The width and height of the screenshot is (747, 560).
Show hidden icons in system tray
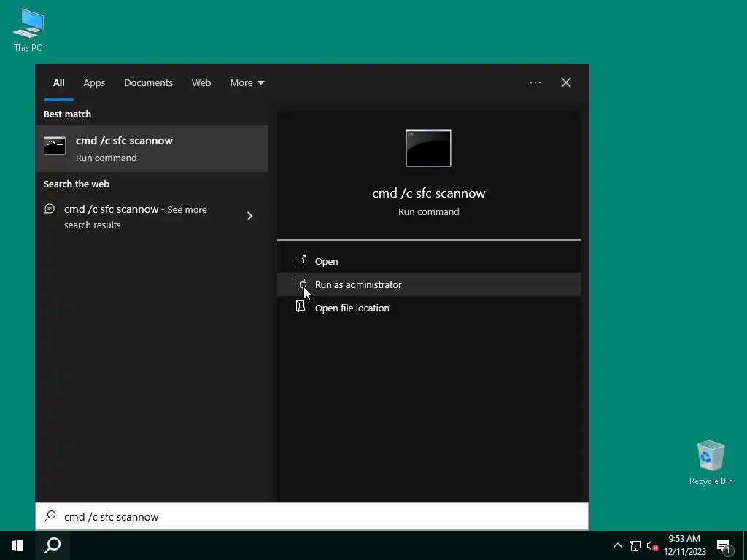[x=617, y=545]
